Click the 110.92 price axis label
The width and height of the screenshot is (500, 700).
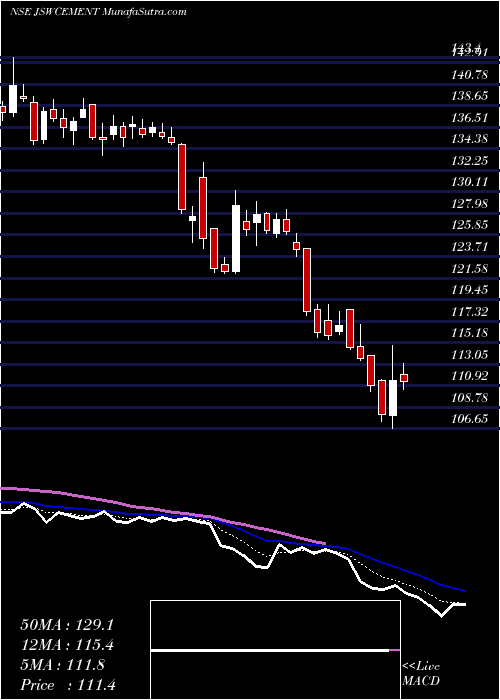tap(470, 375)
